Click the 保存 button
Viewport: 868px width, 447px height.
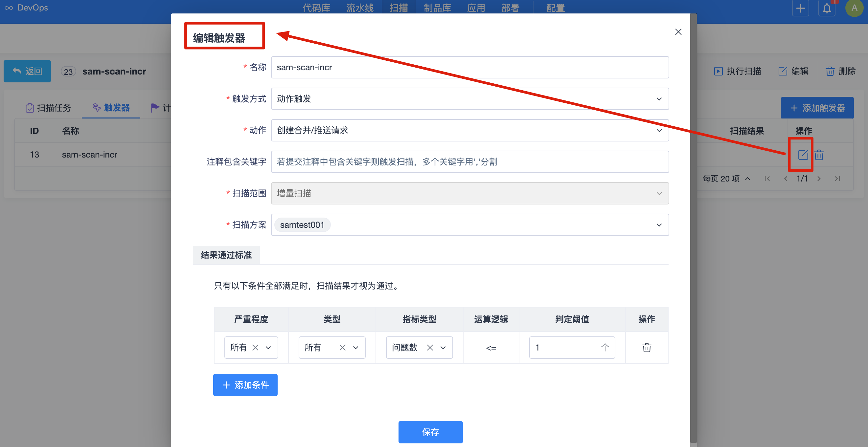coord(430,432)
